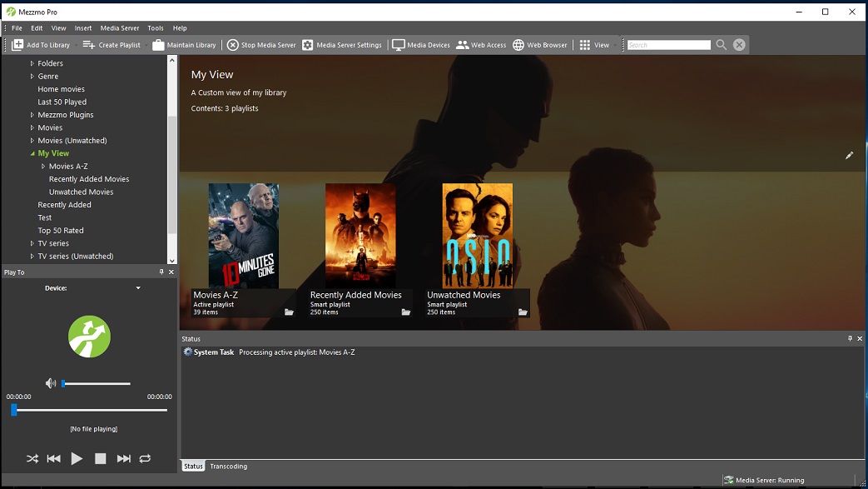Screen dimensions: 868x489
Task: Click the pencil edit icon on artwork
Action: (x=849, y=155)
